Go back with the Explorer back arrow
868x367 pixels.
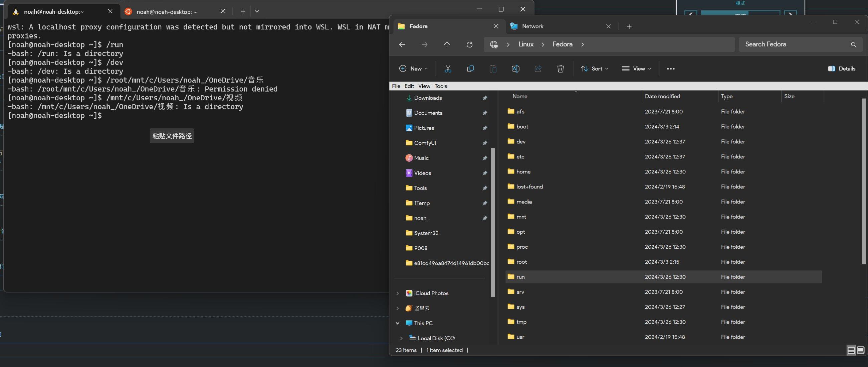click(402, 44)
